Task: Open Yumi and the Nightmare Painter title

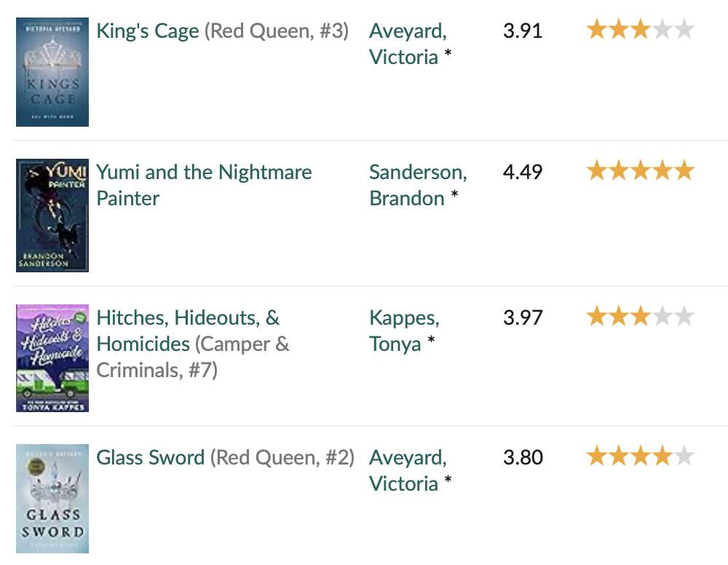Action: pos(204,185)
